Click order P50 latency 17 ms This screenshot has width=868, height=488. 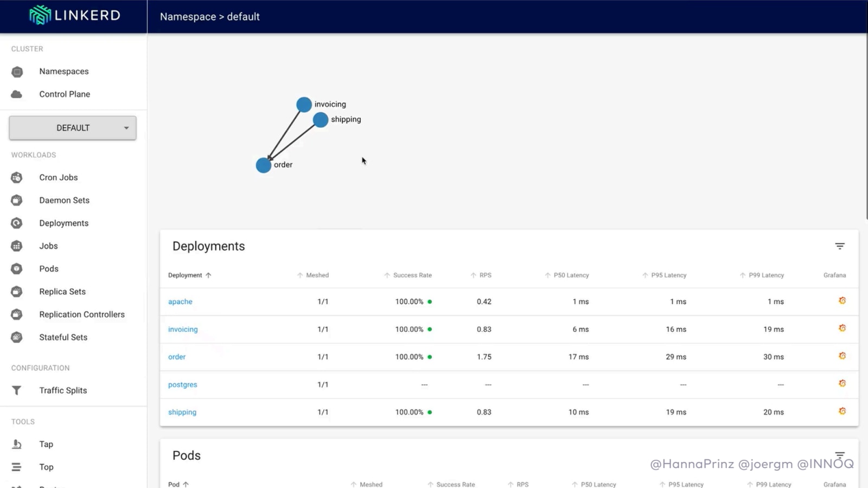point(578,357)
